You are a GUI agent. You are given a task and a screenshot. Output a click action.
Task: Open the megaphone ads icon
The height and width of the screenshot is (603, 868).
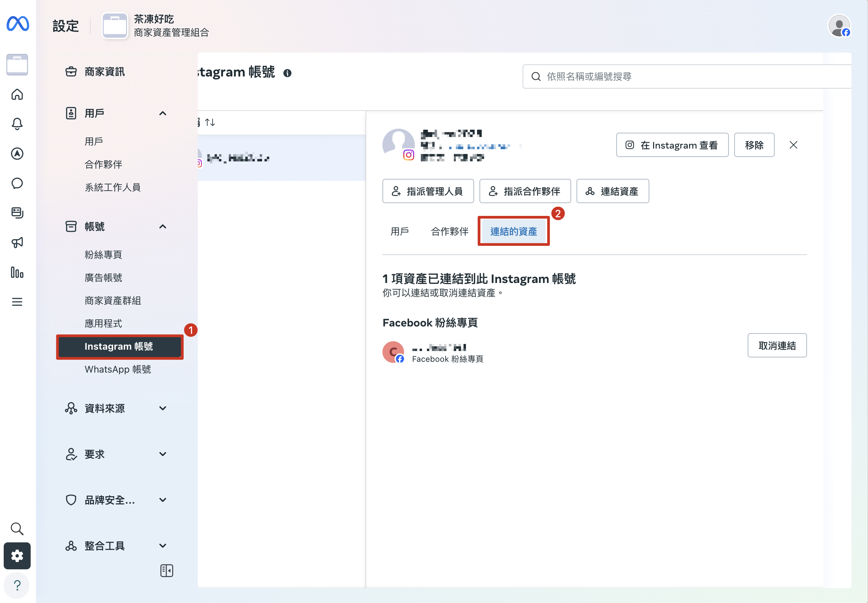[17, 242]
